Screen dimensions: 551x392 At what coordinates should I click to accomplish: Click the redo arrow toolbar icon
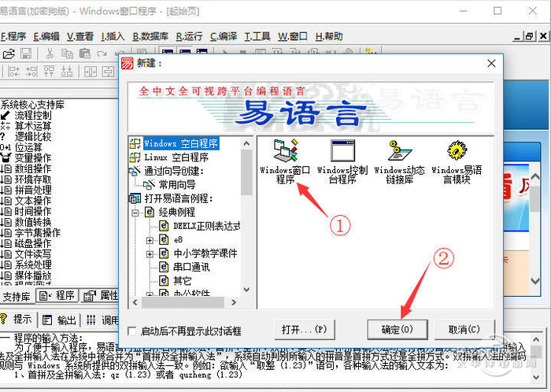102,54
